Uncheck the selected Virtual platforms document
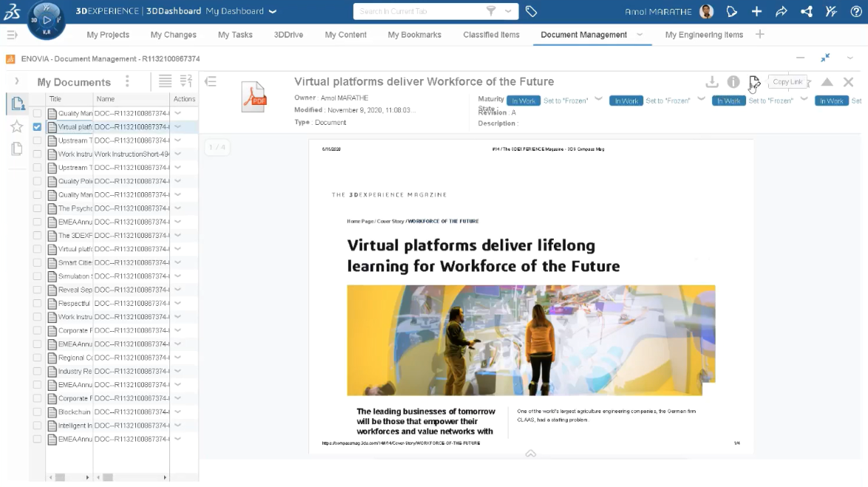The height and width of the screenshot is (487, 868). point(37,127)
